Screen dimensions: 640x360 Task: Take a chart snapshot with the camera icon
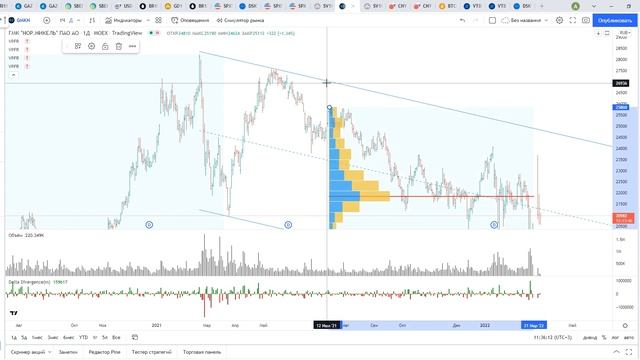click(586, 20)
